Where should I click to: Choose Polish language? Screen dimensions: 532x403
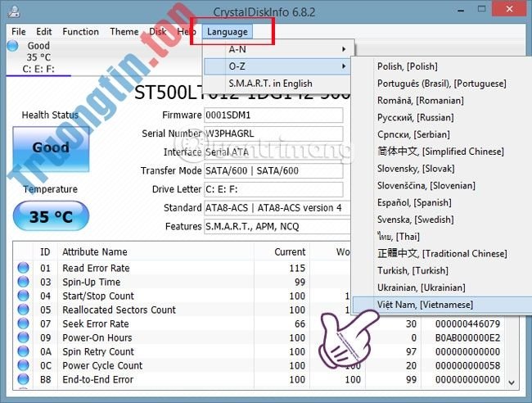point(407,66)
